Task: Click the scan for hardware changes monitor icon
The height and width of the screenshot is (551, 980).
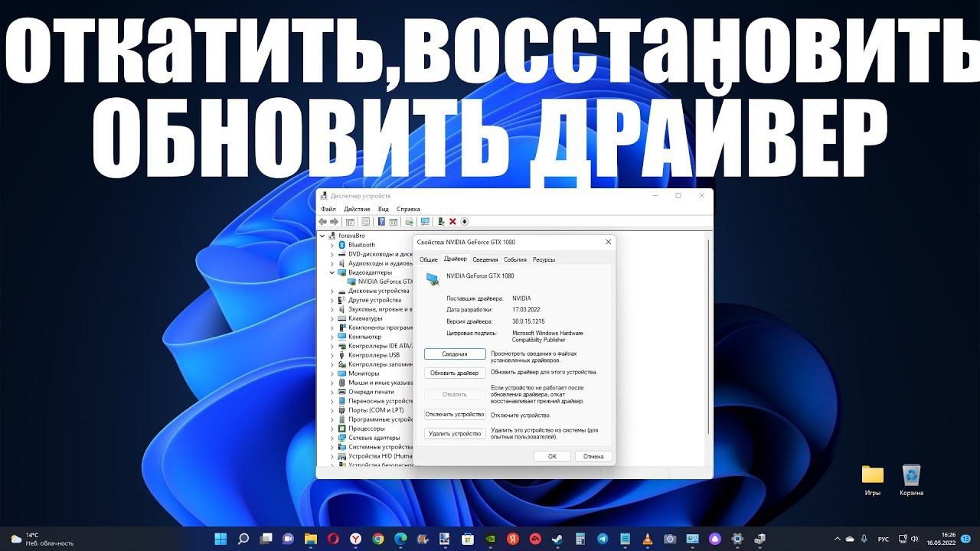Action: coord(425,222)
